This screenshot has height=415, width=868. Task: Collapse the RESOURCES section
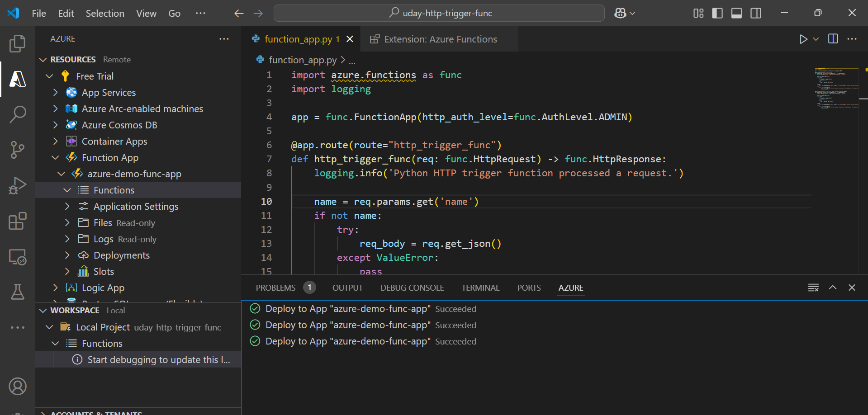pos(43,60)
